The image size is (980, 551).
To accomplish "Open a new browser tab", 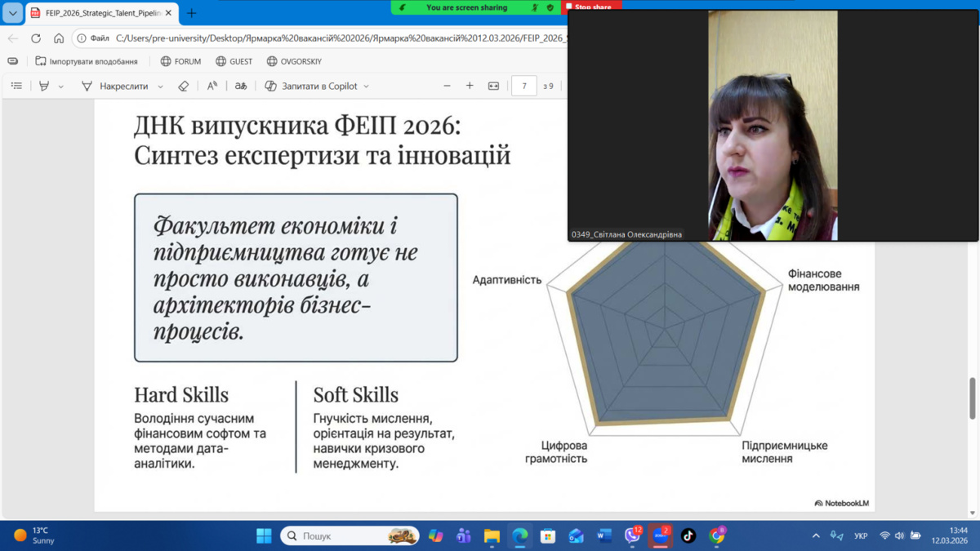I will pyautogui.click(x=192, y=13).
